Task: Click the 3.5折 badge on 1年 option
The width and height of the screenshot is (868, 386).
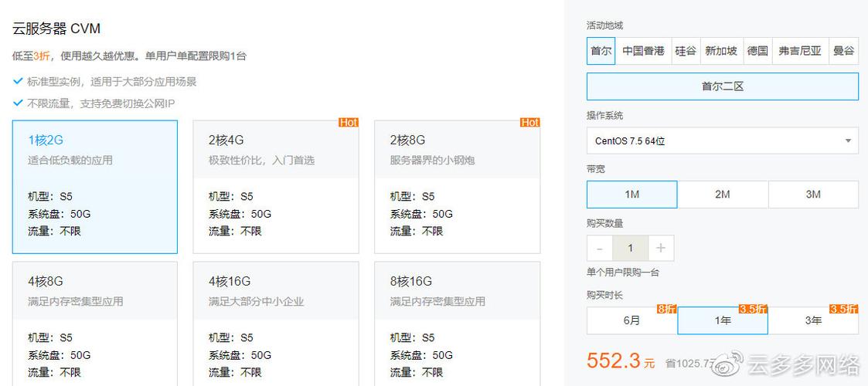Action: pyautogui.click(x=754, y=309)
